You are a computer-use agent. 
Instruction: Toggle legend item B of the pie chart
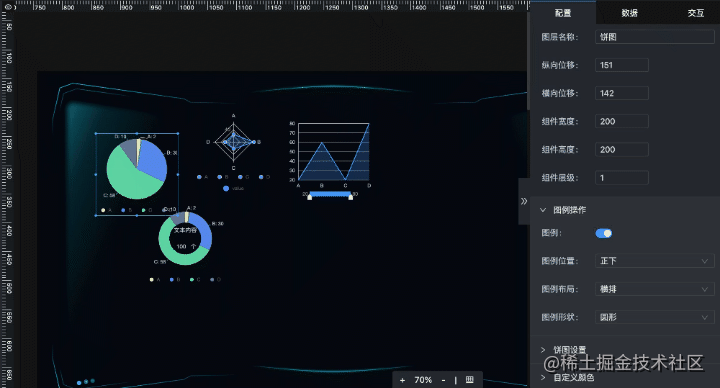point(127,210)
